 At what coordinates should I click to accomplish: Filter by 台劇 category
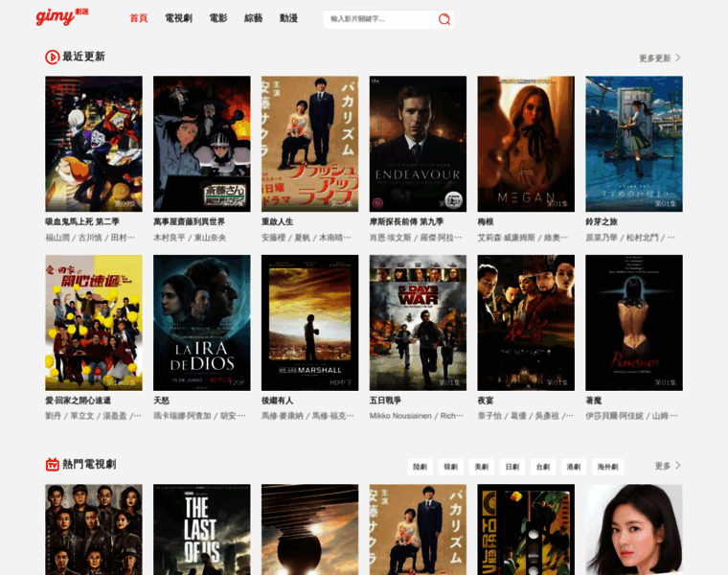(x=543, y=467)
